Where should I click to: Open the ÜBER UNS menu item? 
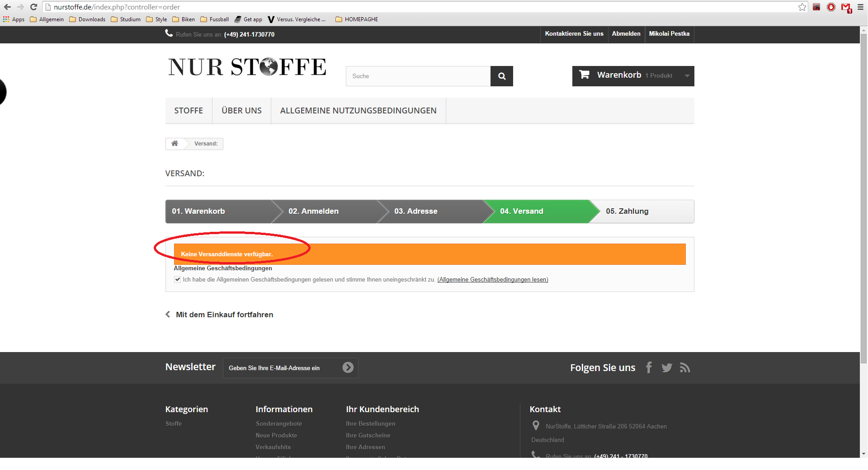pos(241,111)
